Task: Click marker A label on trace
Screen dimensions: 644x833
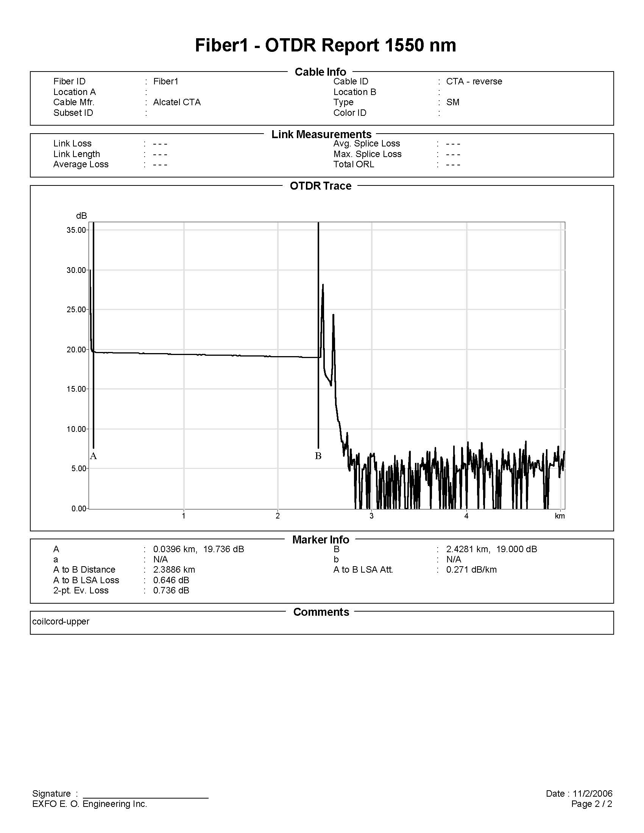Action: (94, 456)
